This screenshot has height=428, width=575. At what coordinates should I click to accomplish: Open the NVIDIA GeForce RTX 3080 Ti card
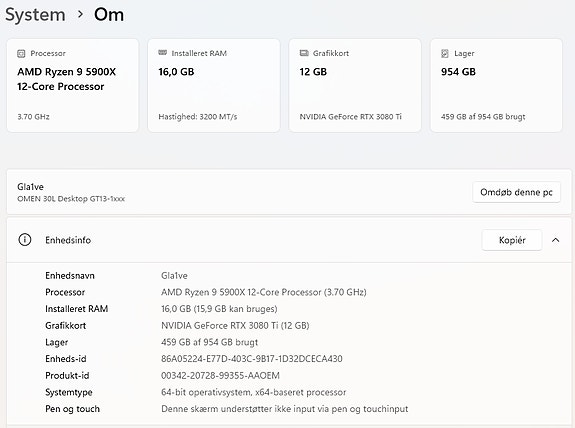click(x=355, y=85)
